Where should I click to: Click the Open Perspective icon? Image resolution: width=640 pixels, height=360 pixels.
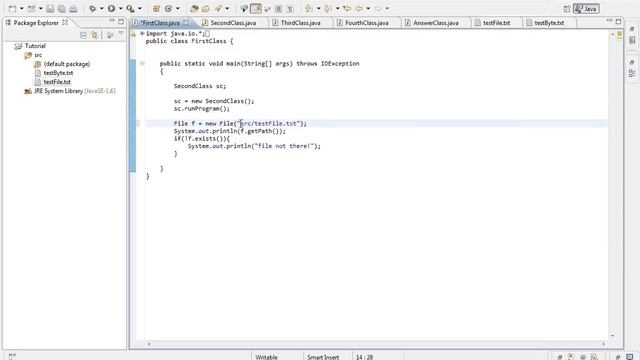click(x=567, y=9)
